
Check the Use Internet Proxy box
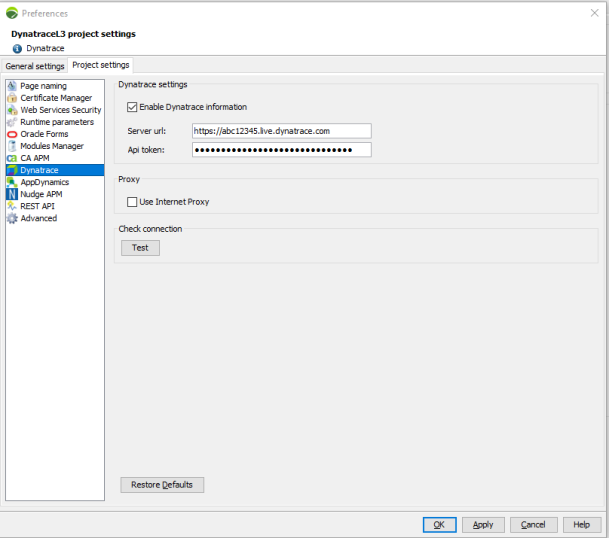pos(132,202)
